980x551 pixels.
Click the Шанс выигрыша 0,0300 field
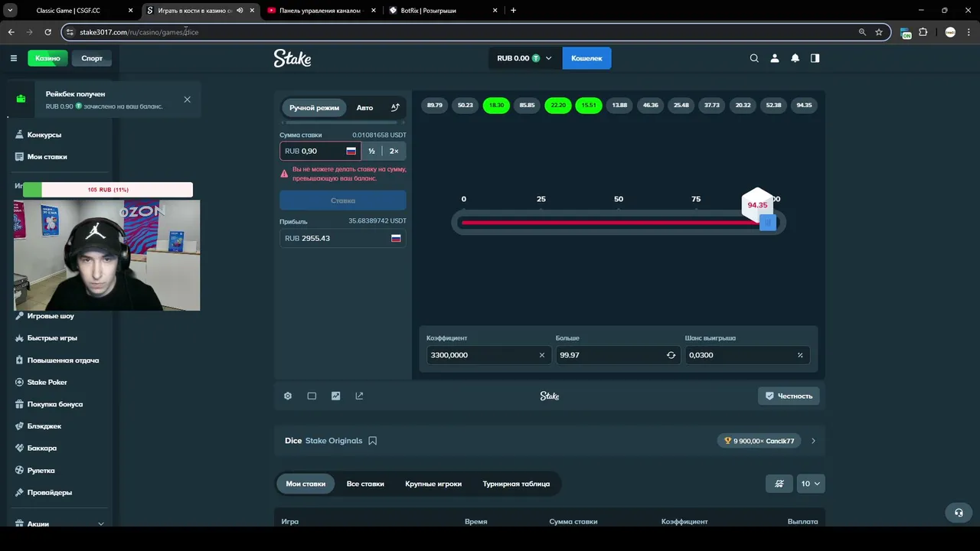[x=747, y=355]
